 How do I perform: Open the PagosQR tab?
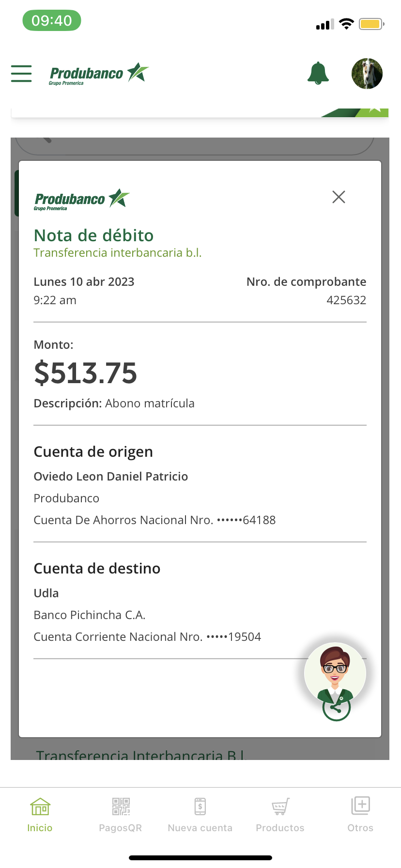click(x=121, y=815)
